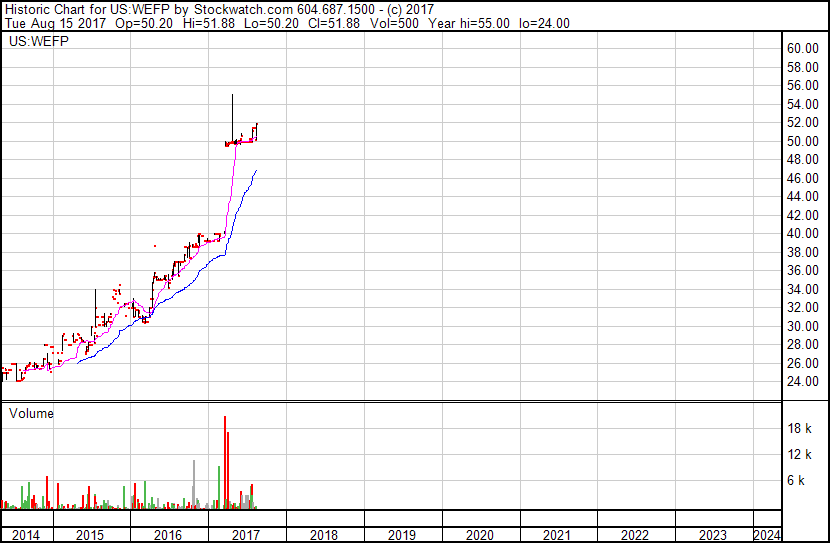Click the Cl=51.88 close value
Screen dimensions: 830x543
tap(334, 23)
